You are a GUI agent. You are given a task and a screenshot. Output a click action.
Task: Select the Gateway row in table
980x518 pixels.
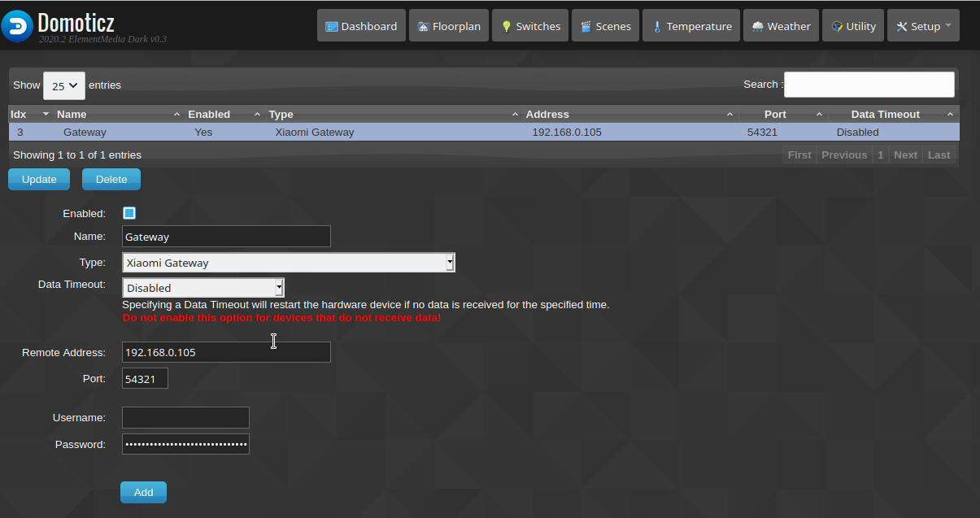point(484,132)
